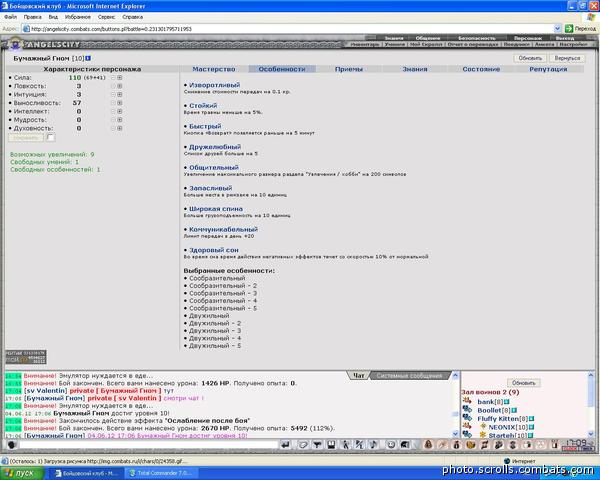Increase Ловкость with its plus button

pyautogui.click(x=120, y=86)
